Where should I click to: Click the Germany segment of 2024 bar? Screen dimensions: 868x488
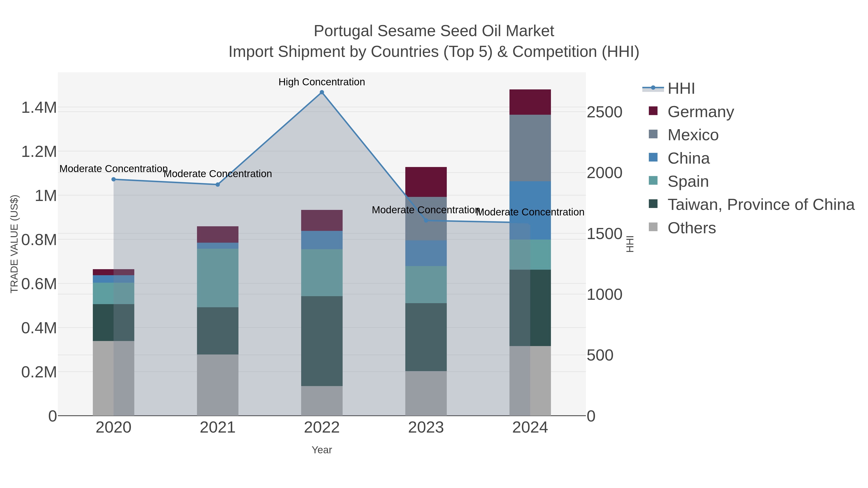[530, 102]
